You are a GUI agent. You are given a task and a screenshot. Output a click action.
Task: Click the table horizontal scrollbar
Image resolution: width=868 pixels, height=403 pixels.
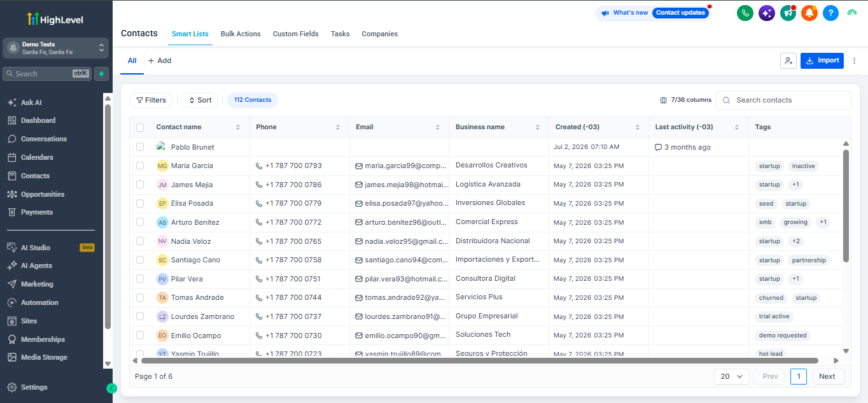click(479, 360)
